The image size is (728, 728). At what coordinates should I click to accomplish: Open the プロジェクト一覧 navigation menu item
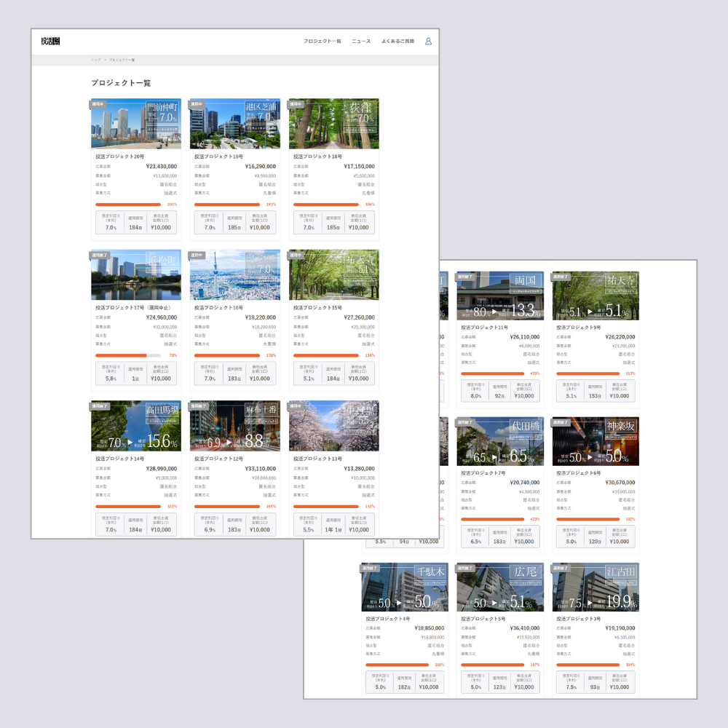(x=322, y=41)
